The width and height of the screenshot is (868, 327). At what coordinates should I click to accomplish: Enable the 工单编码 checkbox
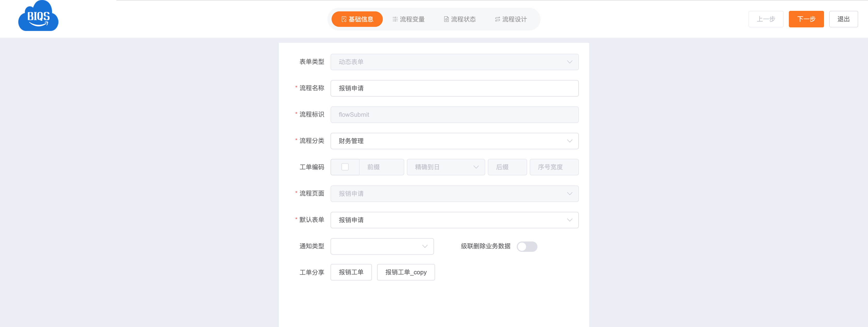pyautogui.click(x=345, y=167)
